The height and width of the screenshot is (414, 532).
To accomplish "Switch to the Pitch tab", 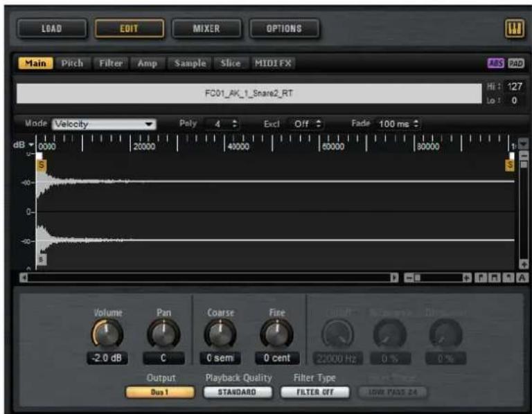I will tap(72, 64).
